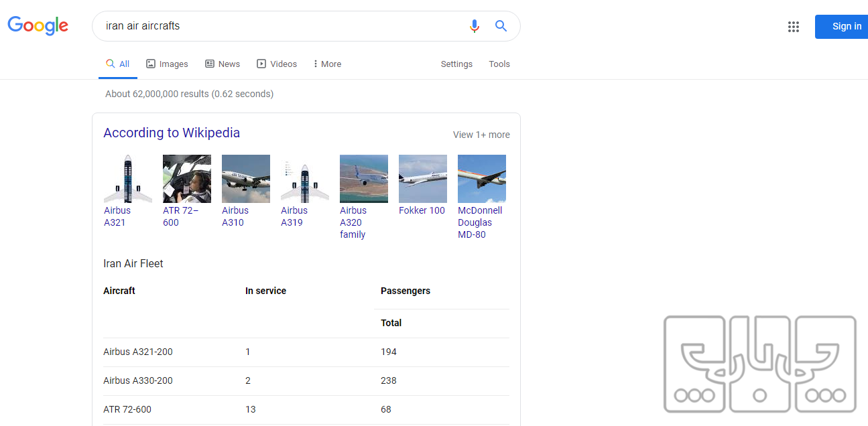Open the Settings menu
868x426 pixels.
456,64
